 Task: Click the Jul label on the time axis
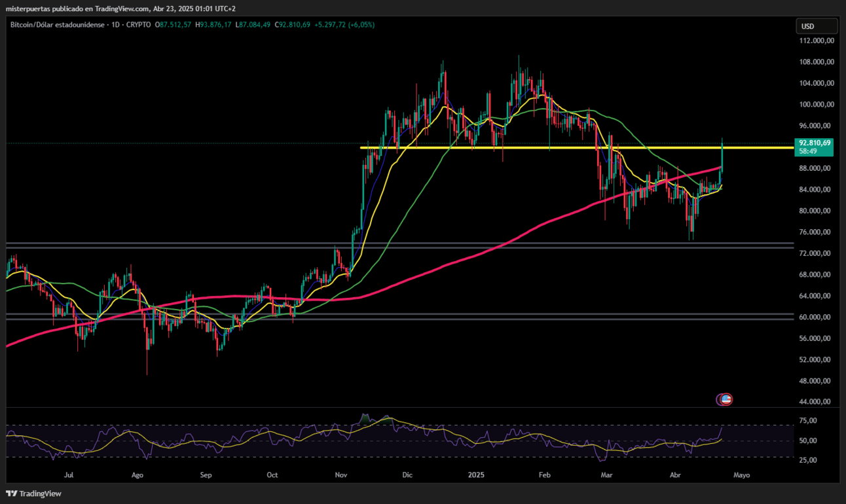pyautogui.click(x=68, y=475)
